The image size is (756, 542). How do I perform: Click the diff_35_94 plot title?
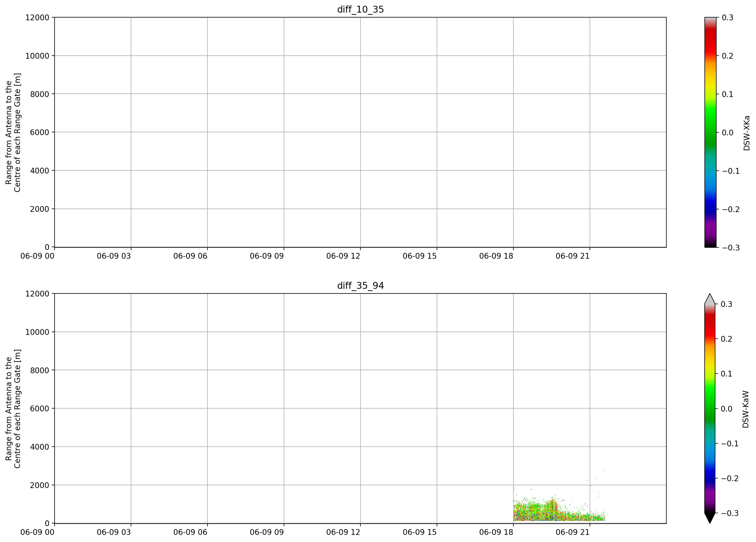pyautogui.click(x=360, y=286)
